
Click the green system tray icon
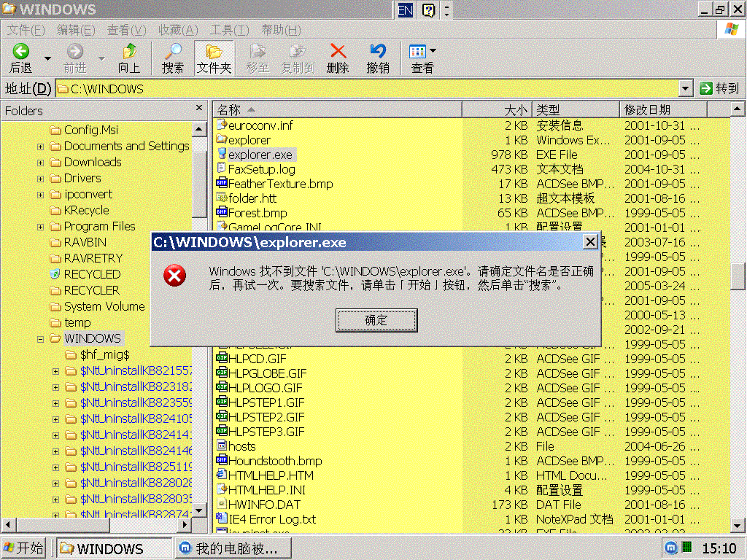pos(687,547)
